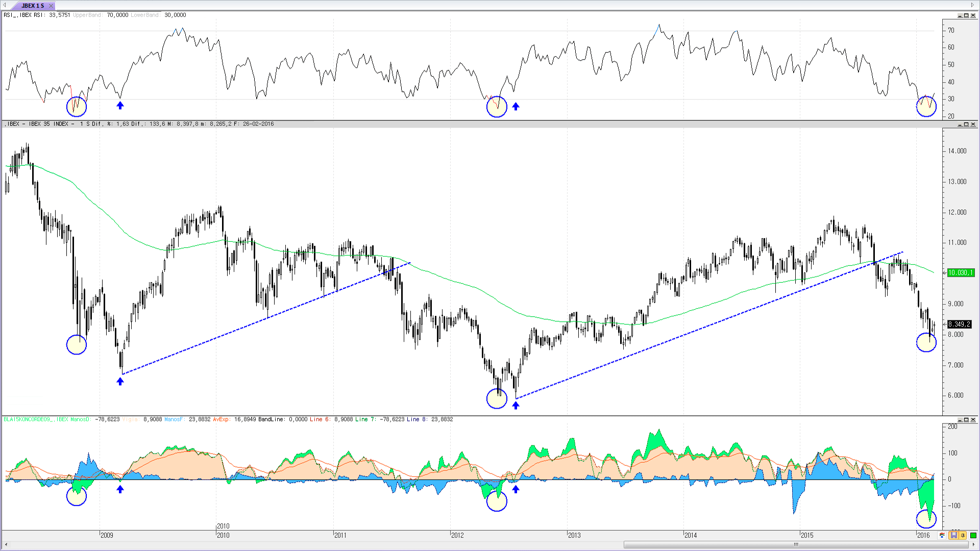
Task: Click the 2009 time axis label
Action: coord(107,535)
